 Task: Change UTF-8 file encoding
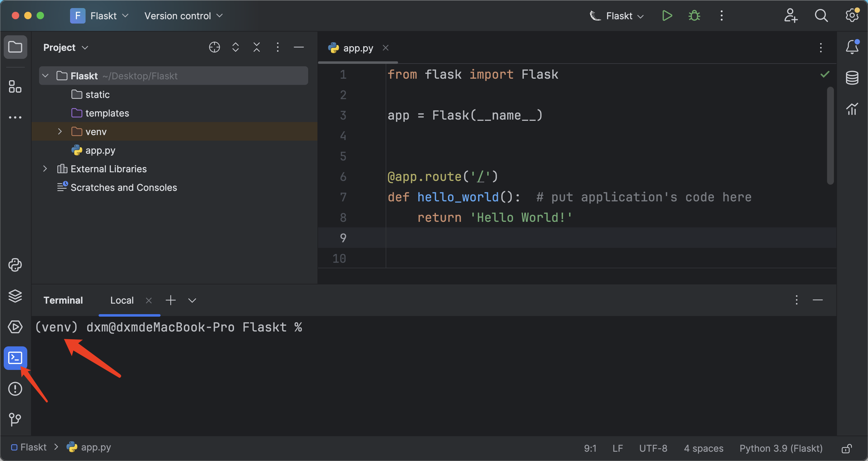point(653,448)
